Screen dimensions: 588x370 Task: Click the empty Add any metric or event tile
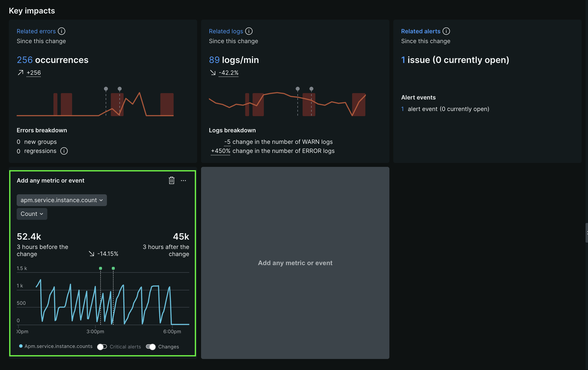(295, 263)
